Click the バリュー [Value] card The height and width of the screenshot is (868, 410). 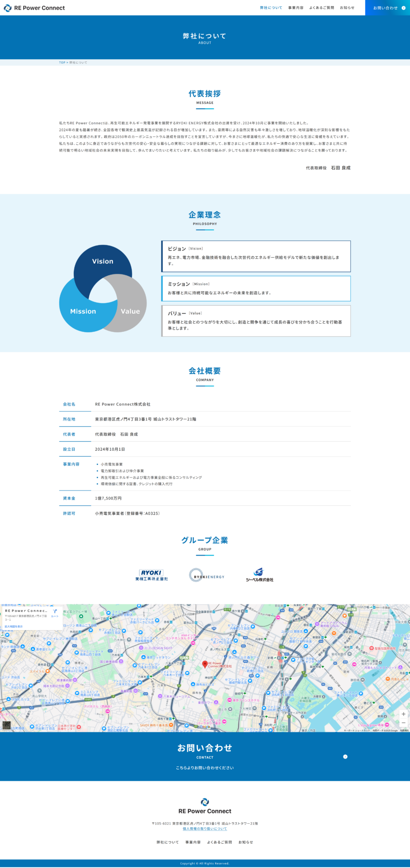[x=256, y=321]
